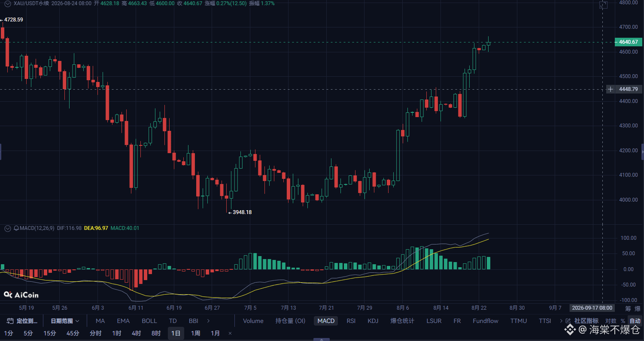Click the low price marker 3948.18
This screenshot has width=644, height=341.
[242, 212]
